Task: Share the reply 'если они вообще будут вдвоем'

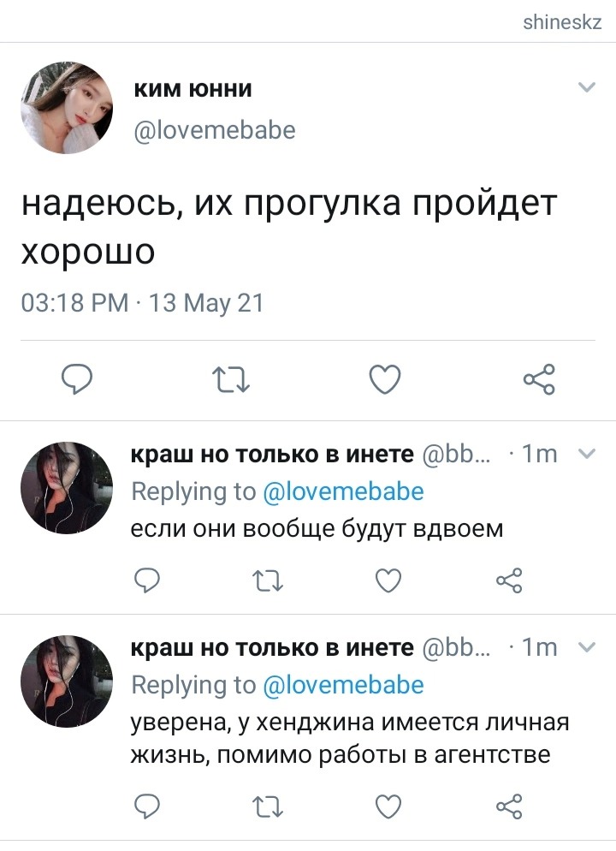Action: coord(509,580)
